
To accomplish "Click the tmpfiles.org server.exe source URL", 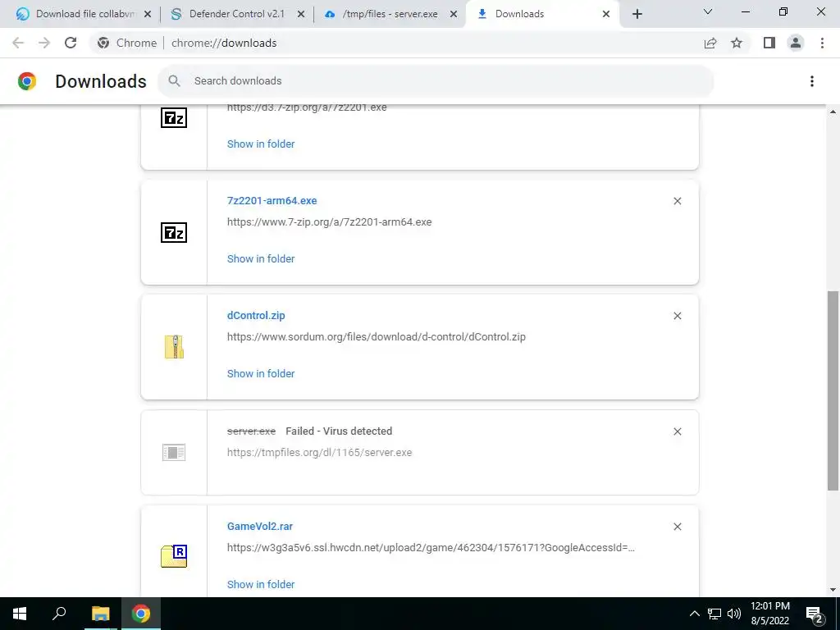I will (x=319, y=452).
